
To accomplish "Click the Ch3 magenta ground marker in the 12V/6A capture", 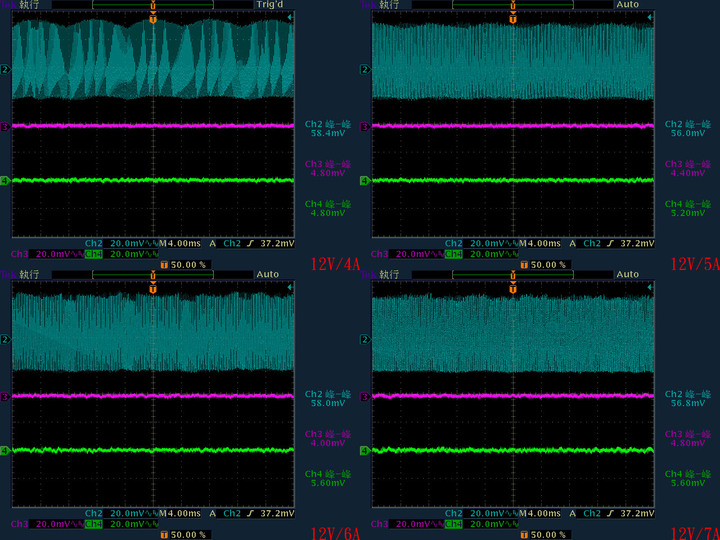I will coord(5,397).
